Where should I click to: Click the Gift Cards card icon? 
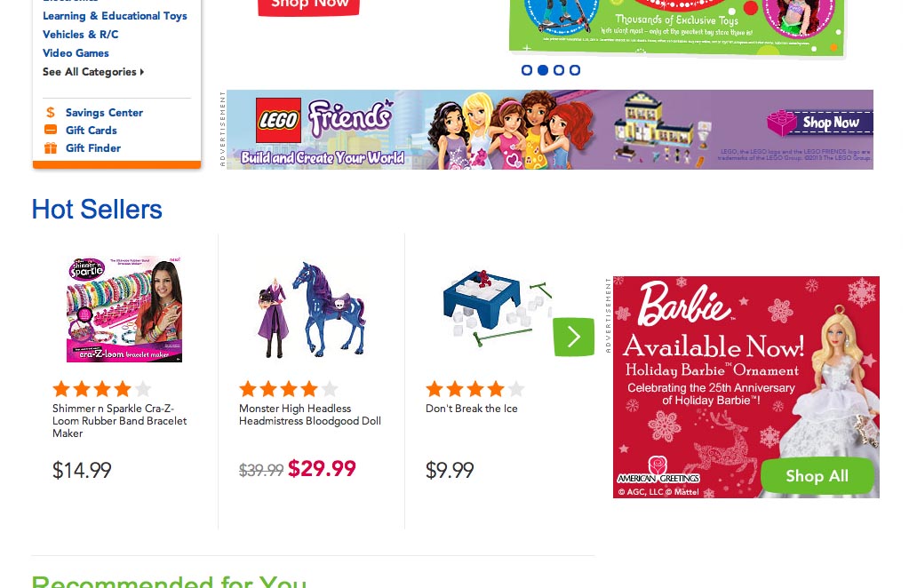coord(51,130)
